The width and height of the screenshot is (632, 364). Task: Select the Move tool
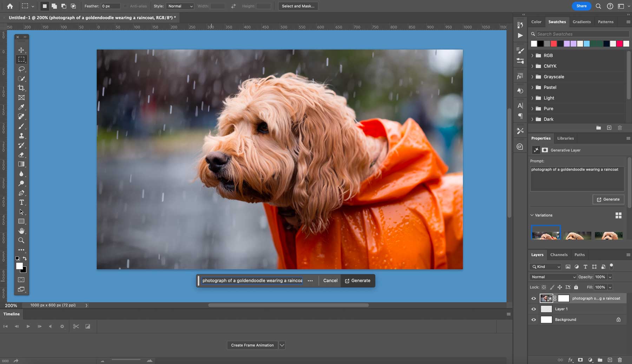coord(21,50)
